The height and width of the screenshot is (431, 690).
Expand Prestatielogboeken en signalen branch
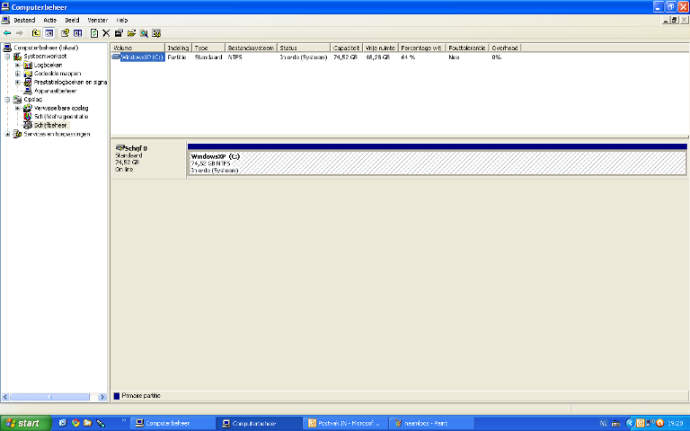coord(18,82)
